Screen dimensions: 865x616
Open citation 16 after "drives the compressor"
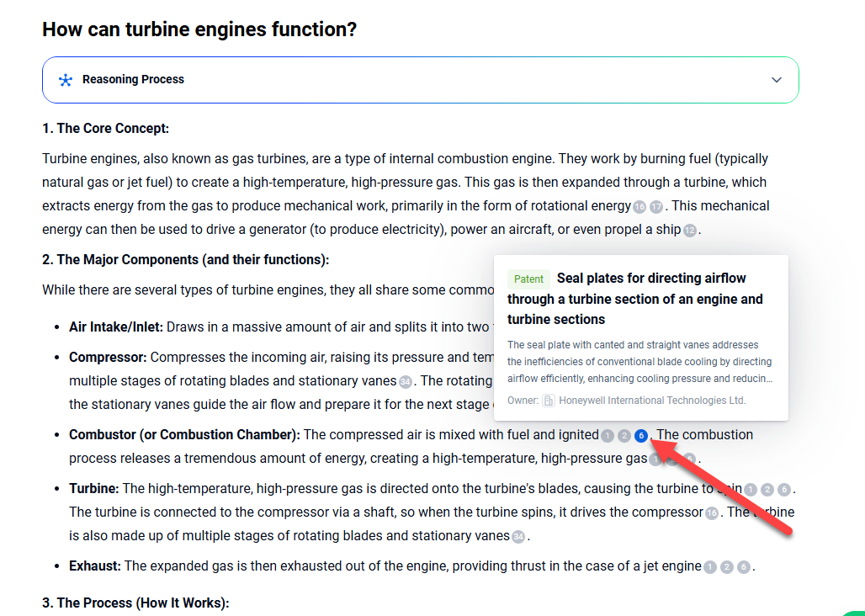pyautogui.click(x=712, y=513)
